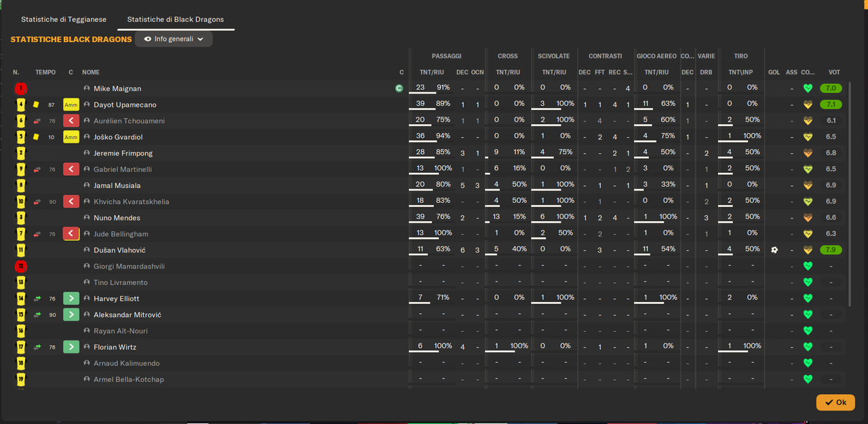Image resolution: width=868 pixels, height=424 pixels.
Task: Click Bellingham's 6.3 rating value
Action: click(x=831, y=234)
